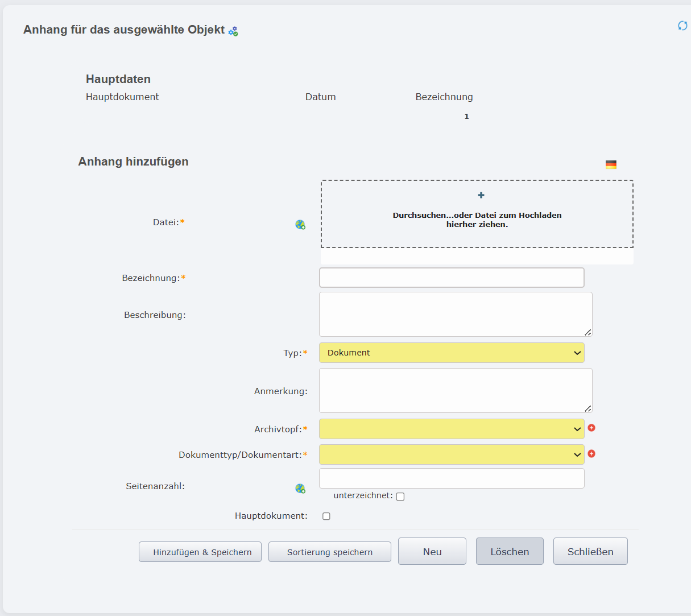Open the Typ dropdown showing Dokument
The image size is (691, 616).
click(452, 353)
